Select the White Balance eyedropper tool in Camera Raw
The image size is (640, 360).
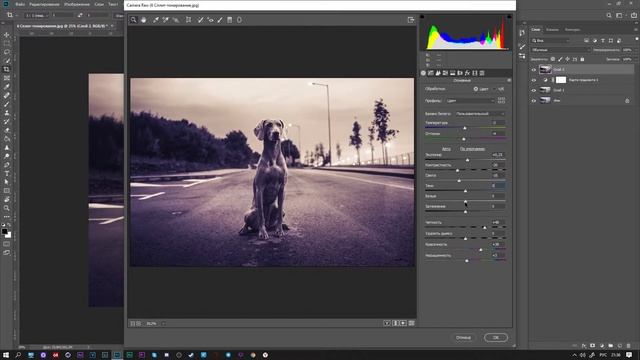(156, 20)
